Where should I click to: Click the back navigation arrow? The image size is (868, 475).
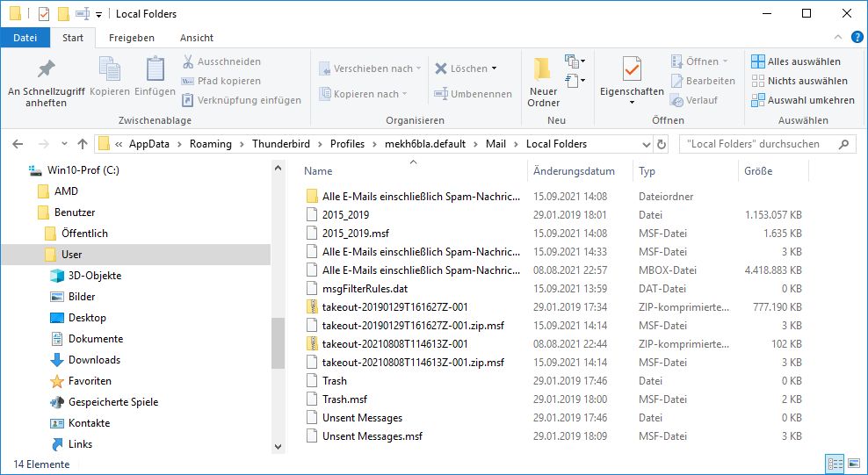click(18, 144)
